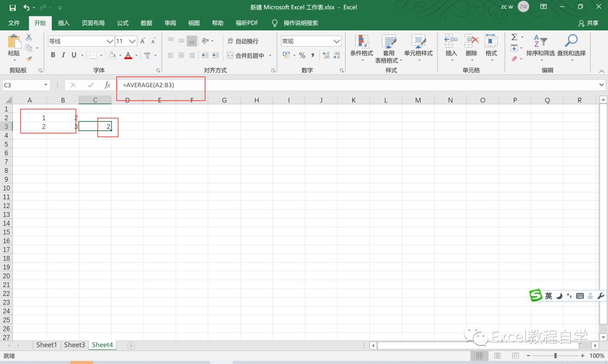Apply the red font color
The image size is (608, 364).
[x=128, y=55]
